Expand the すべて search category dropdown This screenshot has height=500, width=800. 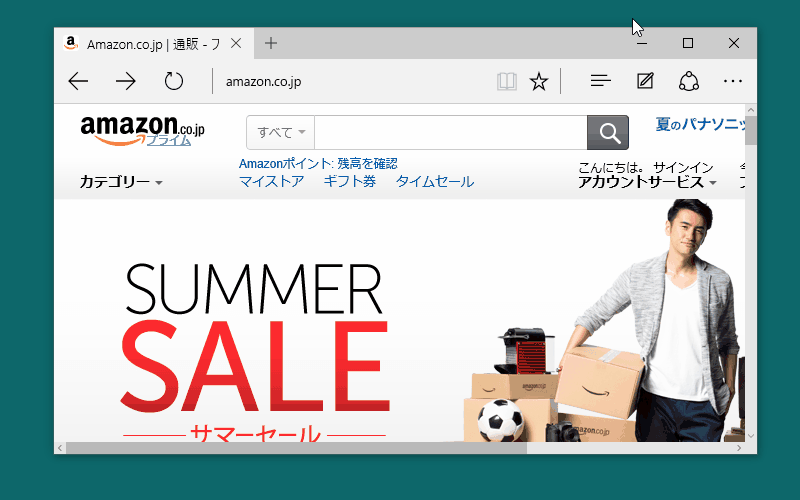pyautogui.click(x=281, y=133)
